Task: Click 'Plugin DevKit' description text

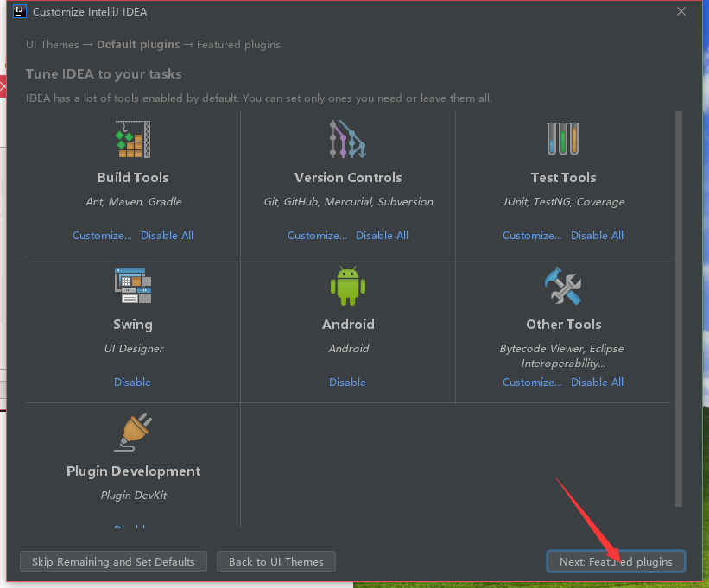Action: pos(134,496)
